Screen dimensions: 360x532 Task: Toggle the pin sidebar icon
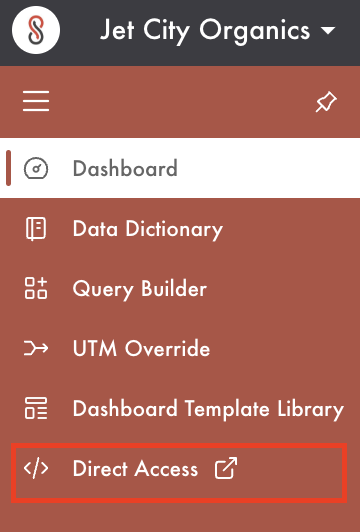click(x=326, y=101)
